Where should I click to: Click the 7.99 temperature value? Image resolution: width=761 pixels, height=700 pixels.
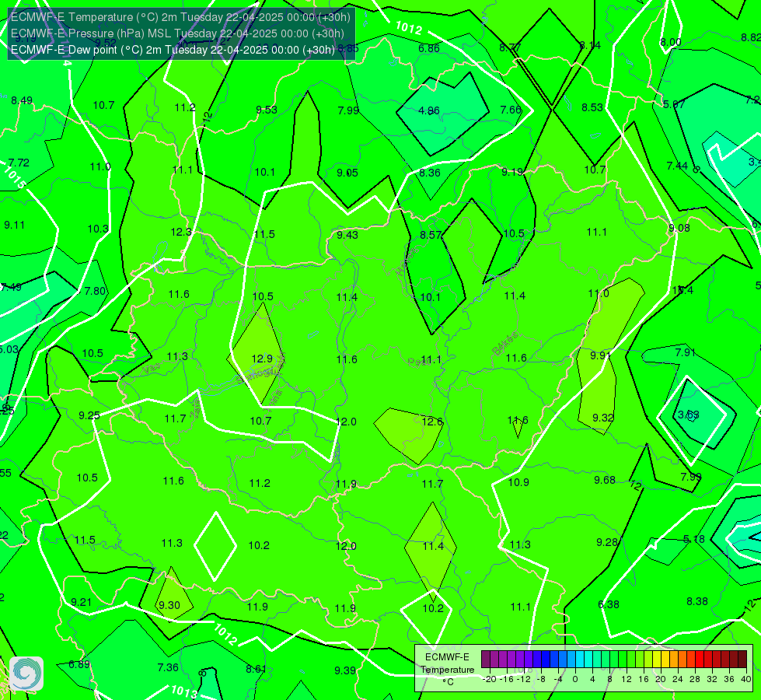coord(348,110)
